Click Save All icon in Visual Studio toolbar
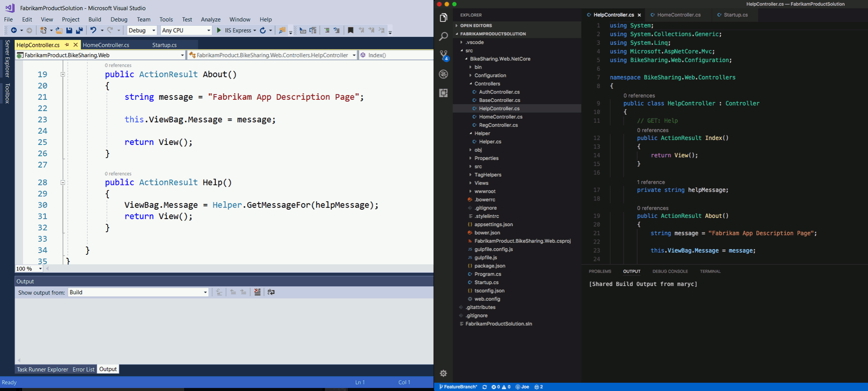 tap(79, 30)
